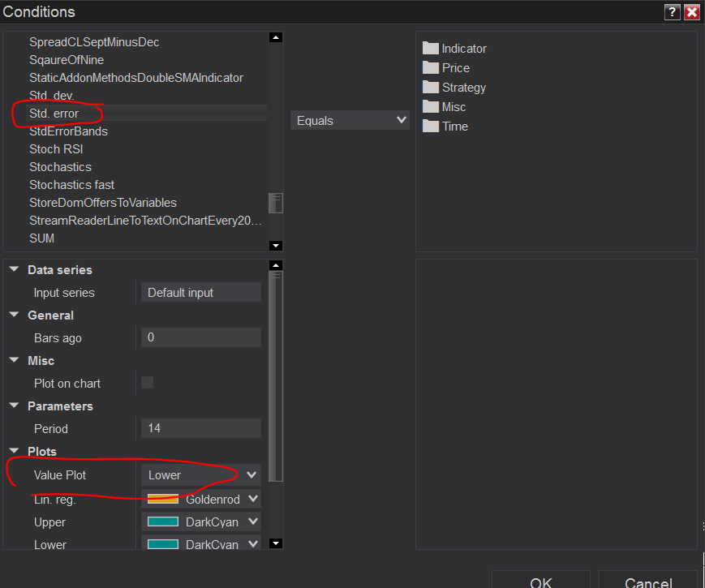The height and width of the screenshot is (588, 705).
Task: Select StoreDomOffersToVariables indicator
Action: coord(103,203)
